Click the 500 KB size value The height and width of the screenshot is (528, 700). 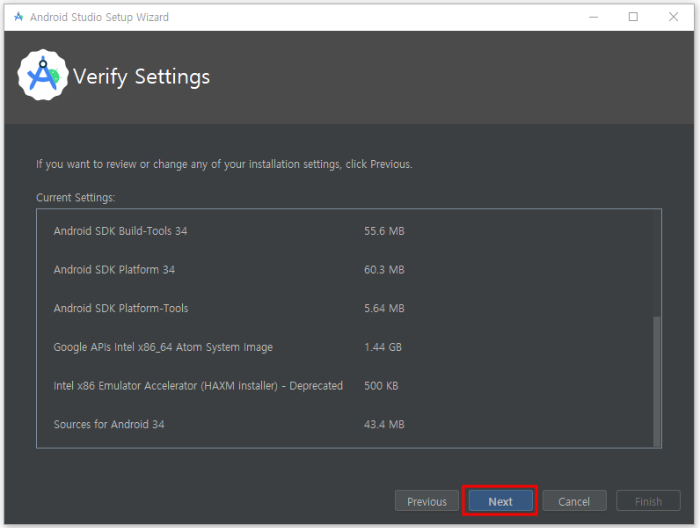pyautogui.click(x=381, y=386)
